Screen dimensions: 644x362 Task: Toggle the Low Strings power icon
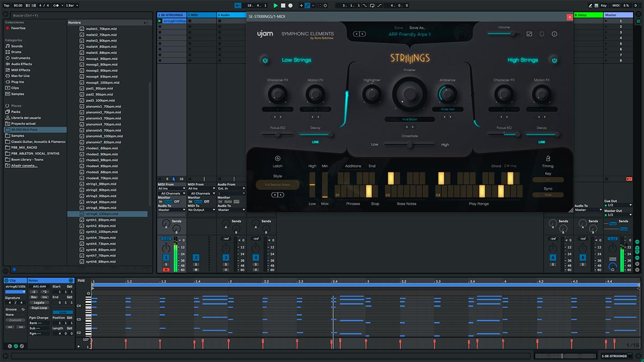265,60
